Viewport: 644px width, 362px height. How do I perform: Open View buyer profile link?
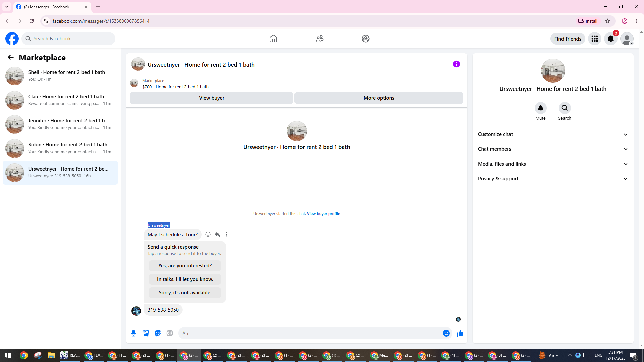(323, 214)
